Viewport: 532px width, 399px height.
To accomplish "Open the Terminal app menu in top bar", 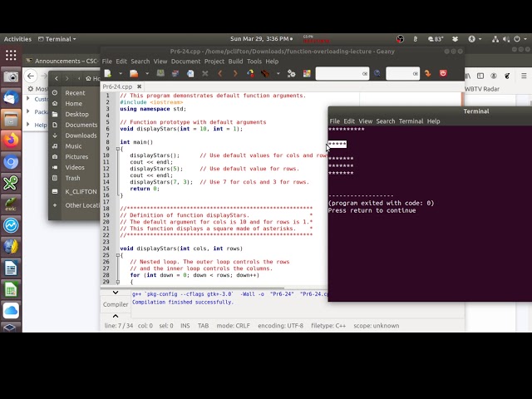I will [x=57, y=39].
